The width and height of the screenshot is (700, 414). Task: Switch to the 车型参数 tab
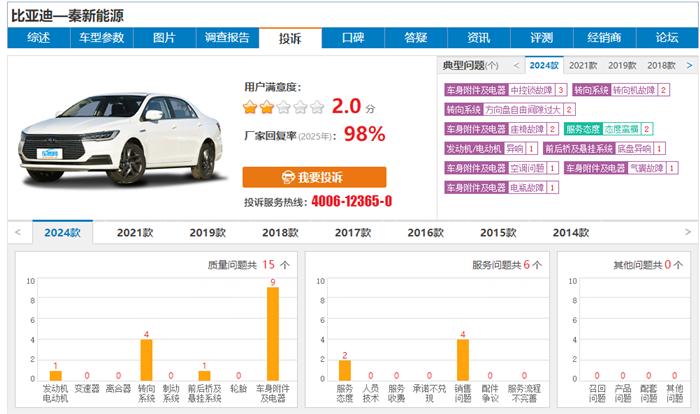102,38
